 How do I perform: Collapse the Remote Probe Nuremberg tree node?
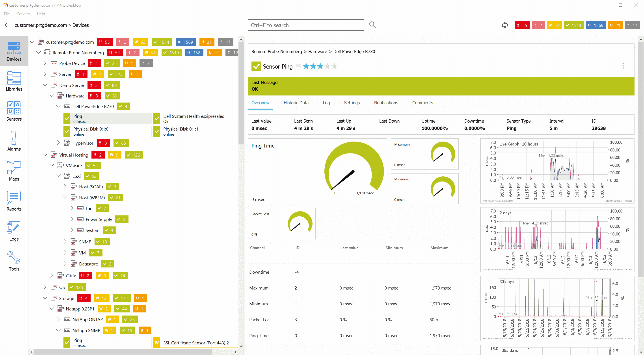tap(39, 52)
